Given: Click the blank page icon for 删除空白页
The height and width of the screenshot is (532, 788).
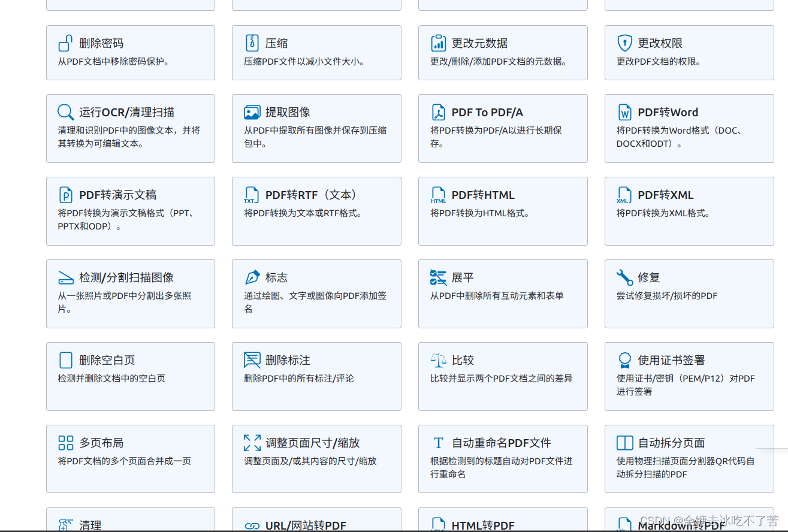Looking at the screenshot, I should coord(65,360).
